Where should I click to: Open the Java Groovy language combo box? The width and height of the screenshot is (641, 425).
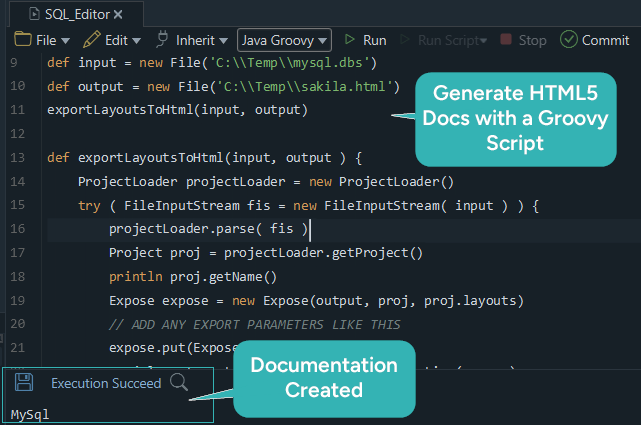[x=284, y=40]
